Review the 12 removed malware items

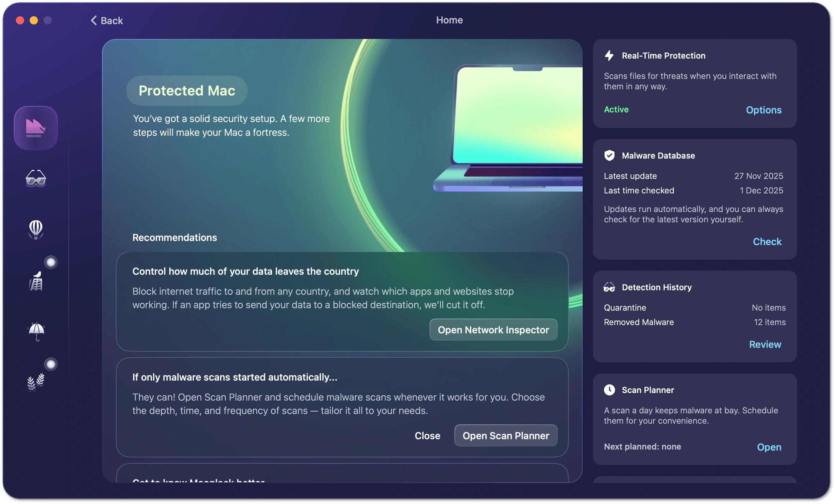765,344
